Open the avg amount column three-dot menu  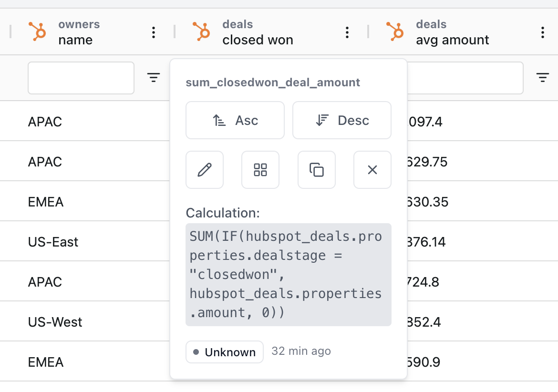click(x=542, y=32)
